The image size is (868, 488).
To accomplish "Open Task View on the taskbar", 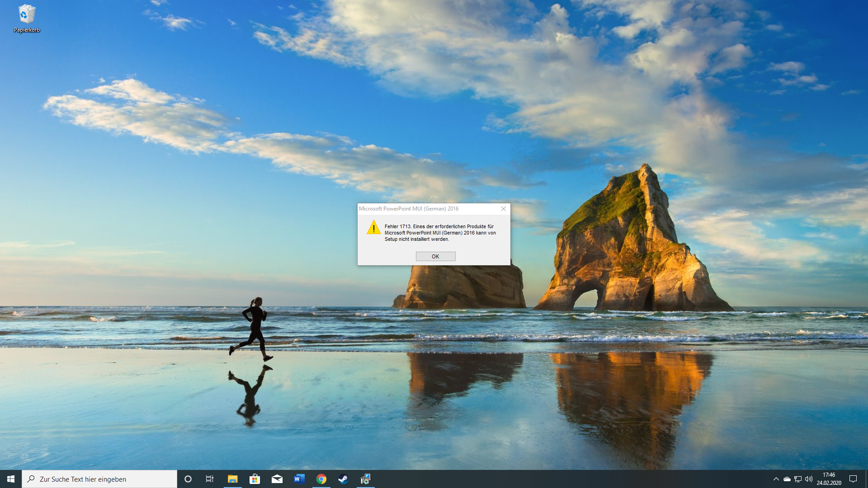I will tap(210, 479).
